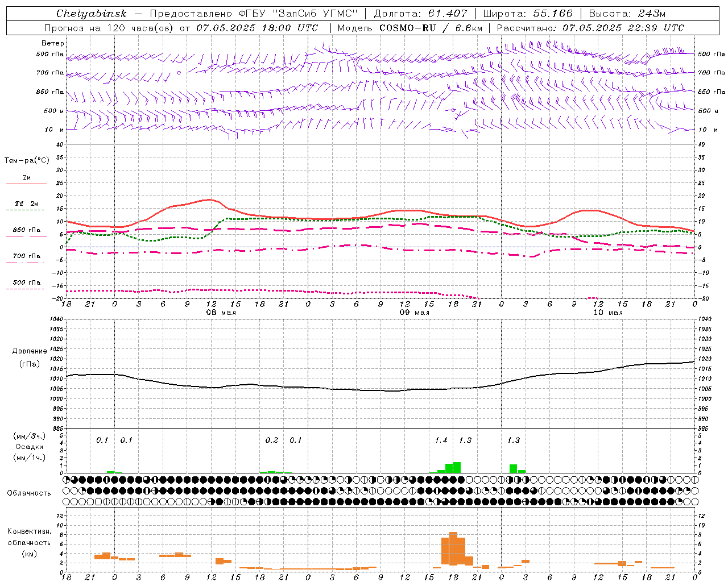Image resolution: width=728 pixels, height=582 pixels.
Task: Click the 'Предоставлено ФГБУ ЗапСиб УГМС' provider text
Action: (253, 14)
